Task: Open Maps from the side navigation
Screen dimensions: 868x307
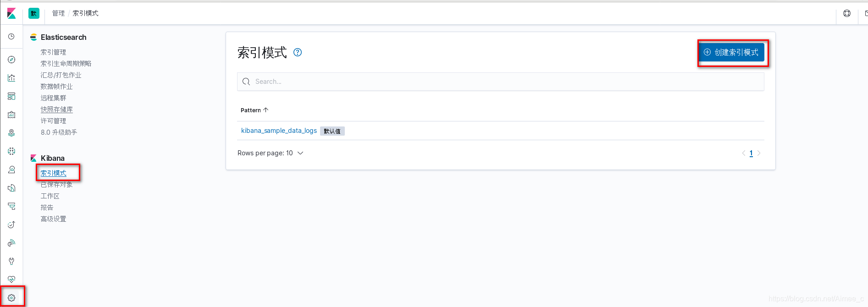Action: click(11, 133)
